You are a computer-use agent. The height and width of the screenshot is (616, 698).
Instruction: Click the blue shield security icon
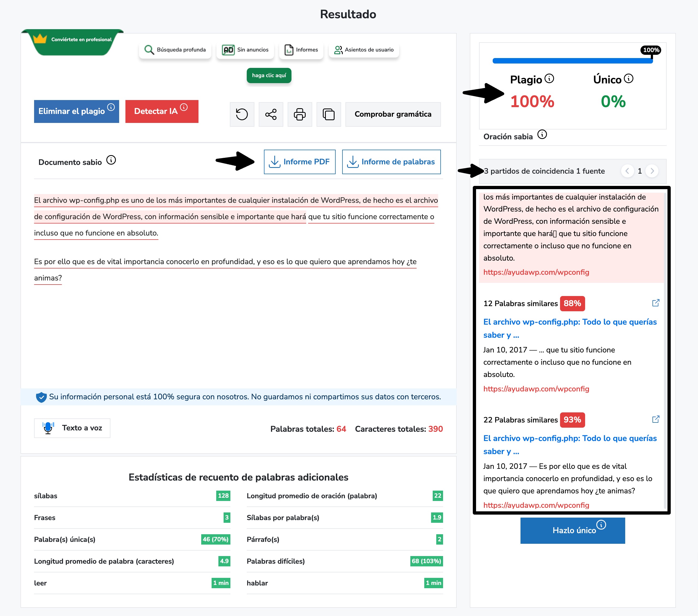pos(41,397)
